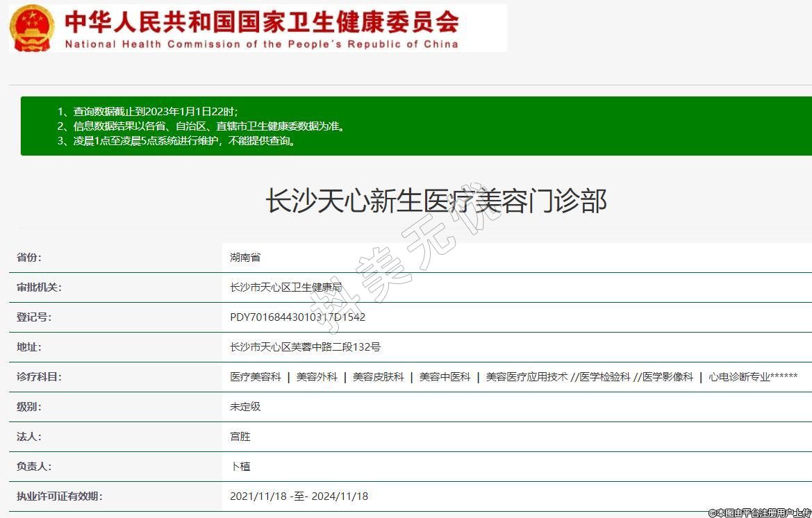Click 医疗美容科 in the 诊疗科目 row

(x=256, y=377)
